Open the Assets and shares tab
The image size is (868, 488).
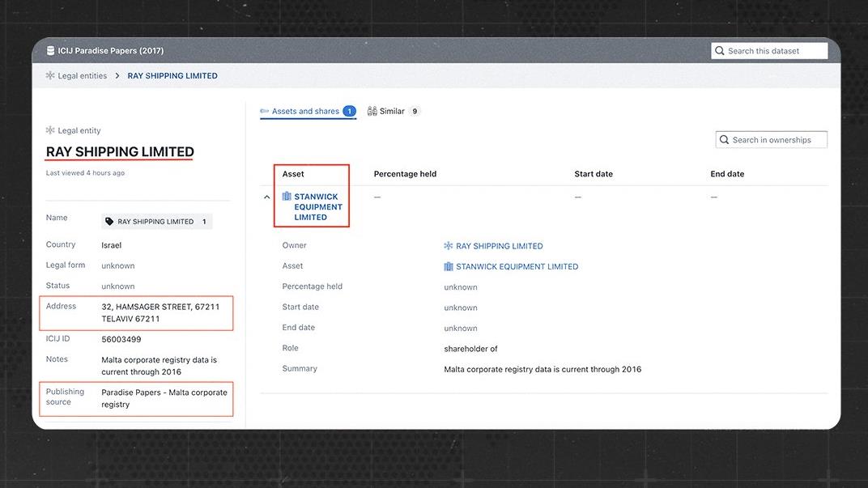pyautogui.click(x=308, y=111)
